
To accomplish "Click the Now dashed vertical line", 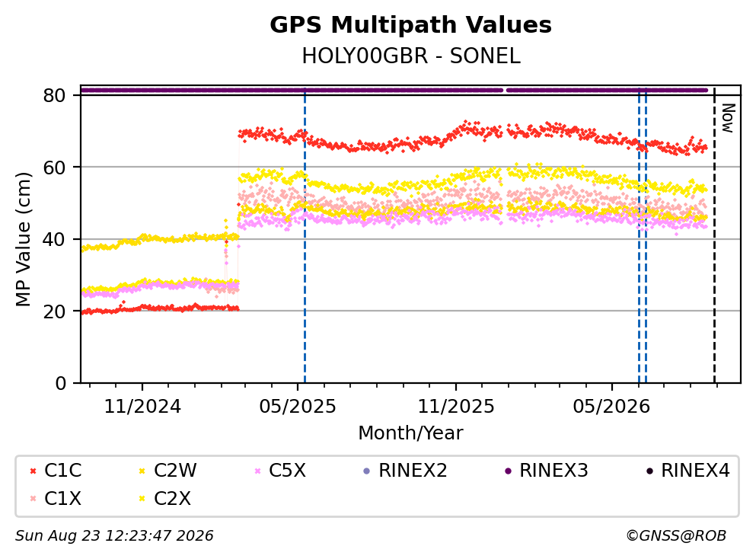I will 714,235.
